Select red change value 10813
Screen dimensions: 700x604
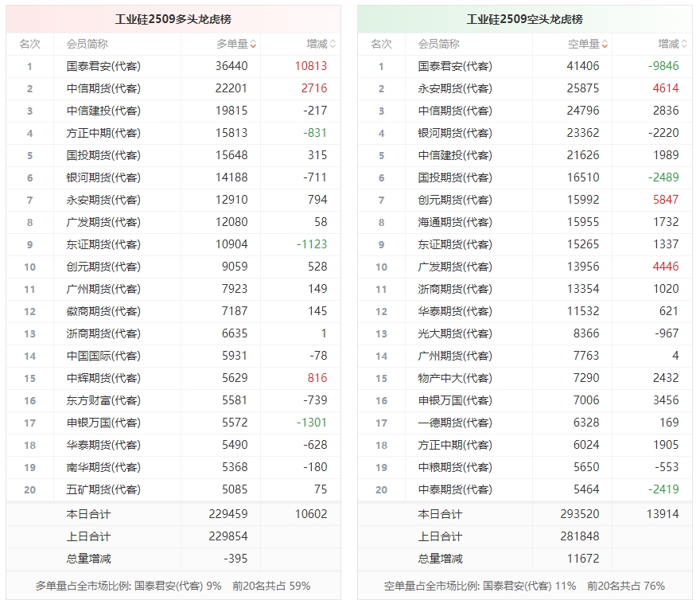[311, 66]
